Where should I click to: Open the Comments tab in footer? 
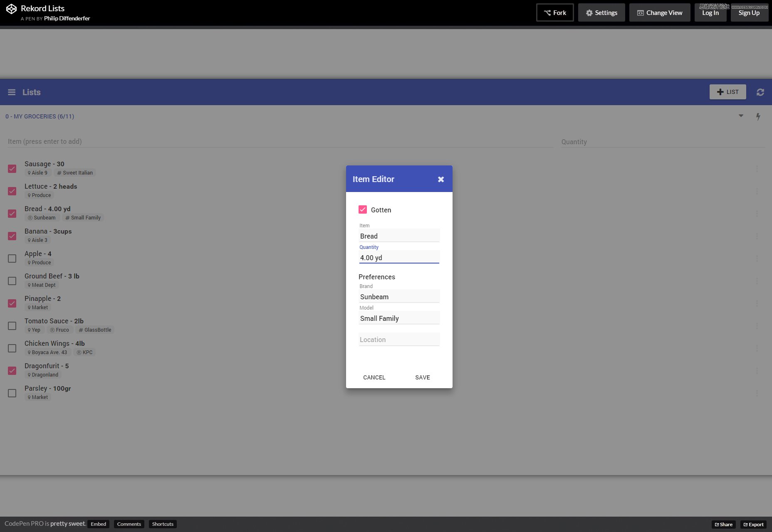pos(129,524)
